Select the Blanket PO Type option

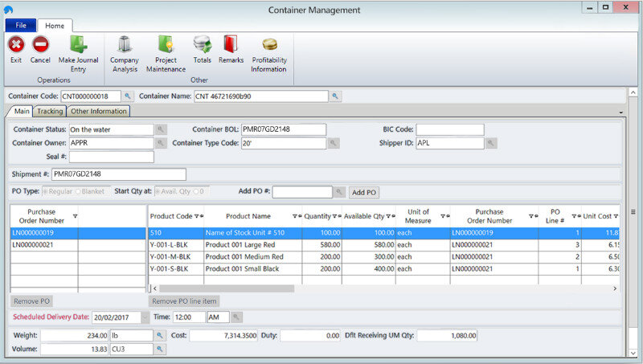pos(77,192)
